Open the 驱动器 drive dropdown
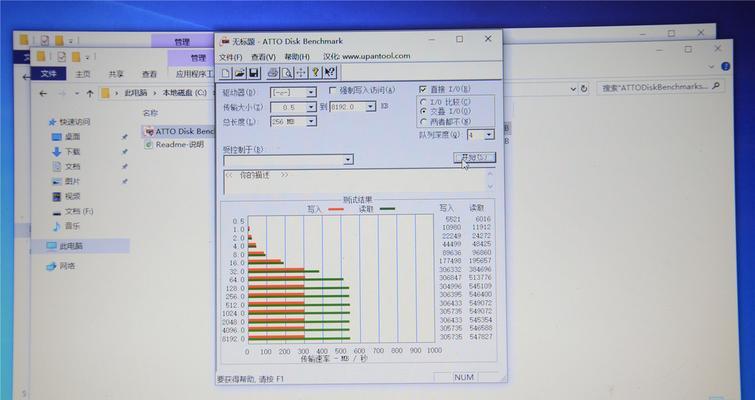This screenshot has height=400, width=755. click(311, 92)
